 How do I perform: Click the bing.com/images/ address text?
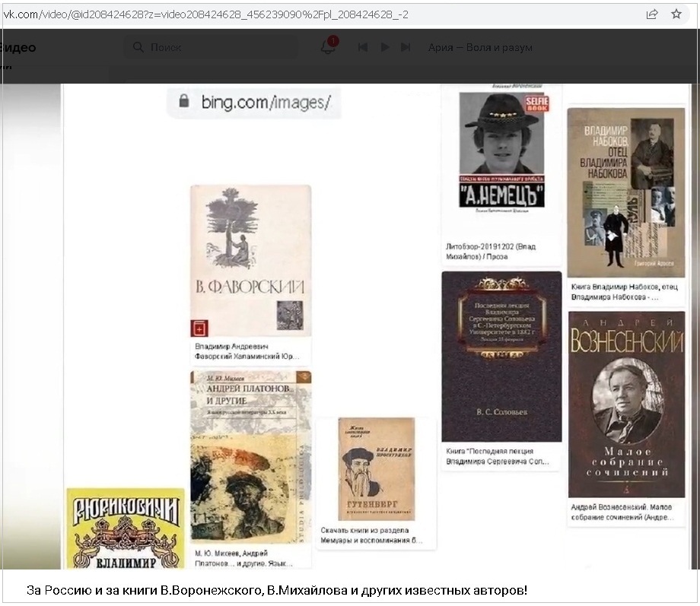point(266,102)
